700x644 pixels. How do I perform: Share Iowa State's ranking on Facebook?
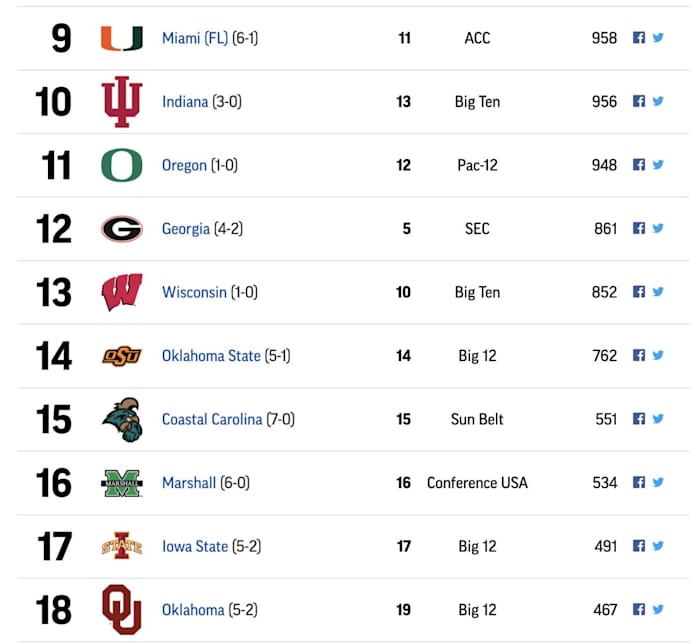coord(639,546)
